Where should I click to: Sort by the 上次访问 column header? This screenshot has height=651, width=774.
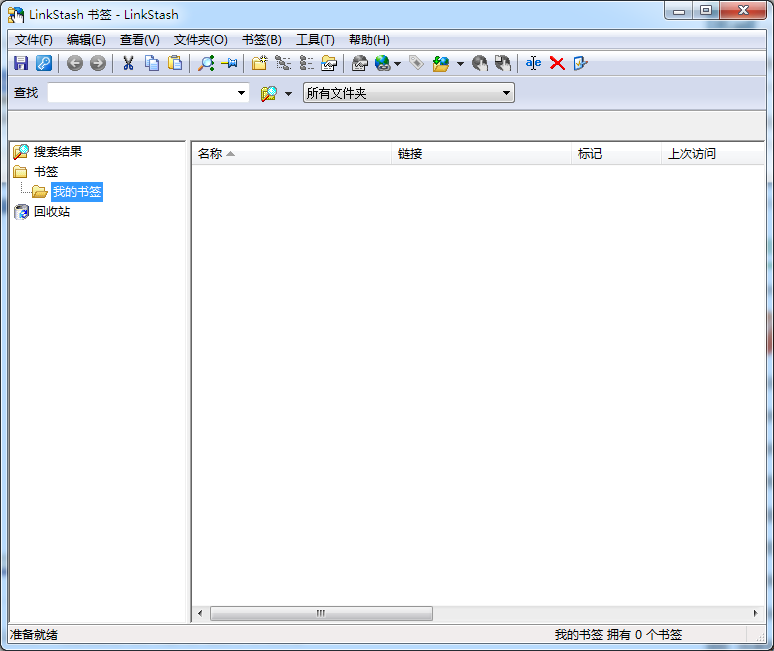[713, 153]
